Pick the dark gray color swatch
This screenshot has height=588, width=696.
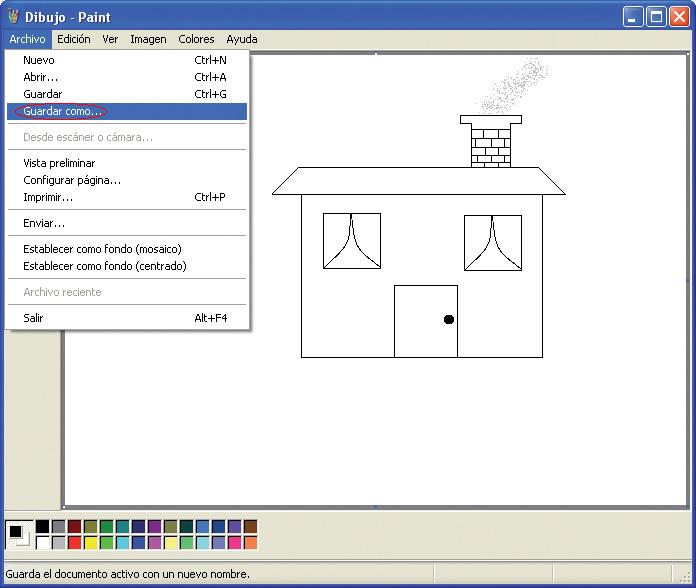59,527
